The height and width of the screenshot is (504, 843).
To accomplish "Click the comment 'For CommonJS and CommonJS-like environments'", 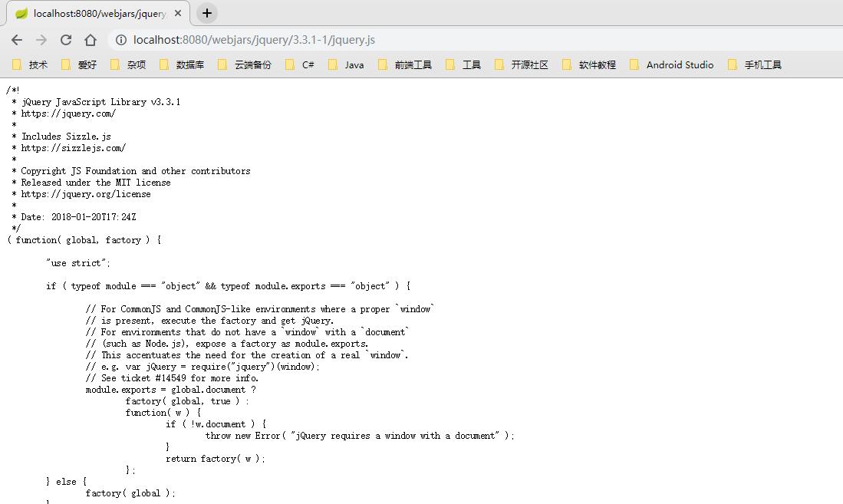I will click(260, 309).
